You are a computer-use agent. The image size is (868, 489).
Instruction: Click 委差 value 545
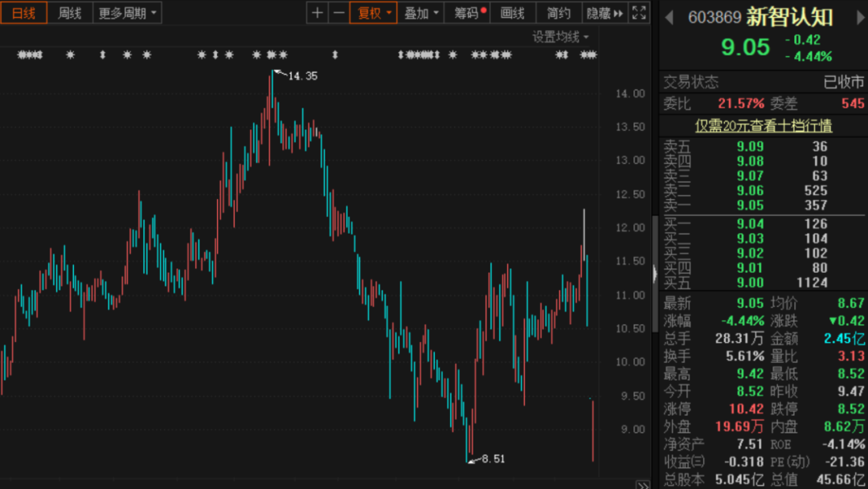853,104
